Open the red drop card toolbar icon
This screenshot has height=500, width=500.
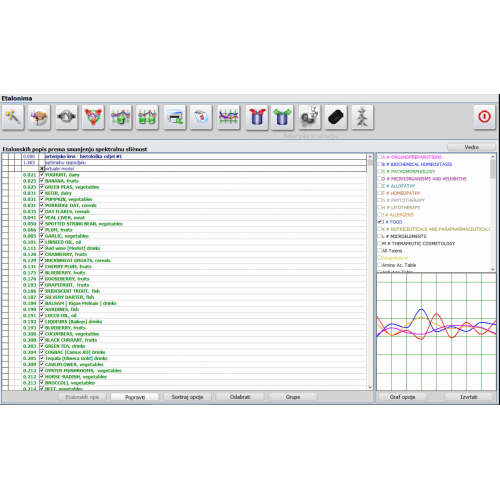201,117
